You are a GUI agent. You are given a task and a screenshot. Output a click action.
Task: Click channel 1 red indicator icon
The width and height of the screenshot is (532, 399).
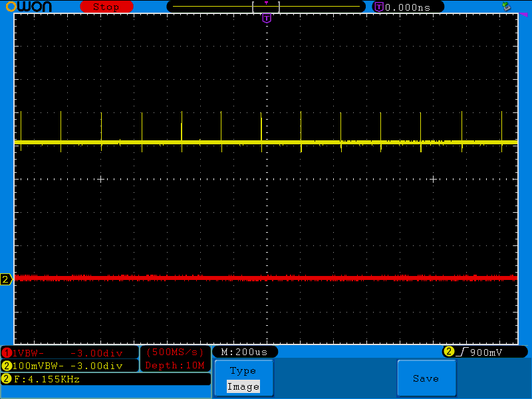[7, 353]
